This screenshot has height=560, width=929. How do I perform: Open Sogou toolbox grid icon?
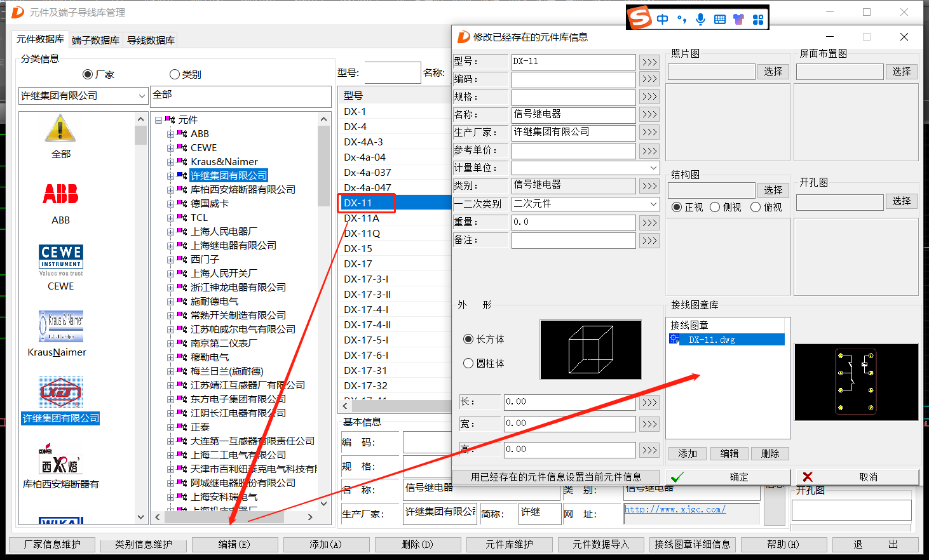[x=758, y=20]
